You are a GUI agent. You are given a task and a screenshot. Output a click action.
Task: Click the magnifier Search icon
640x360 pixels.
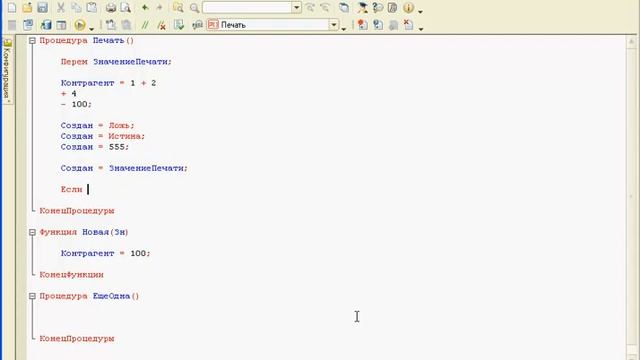[194, 8]
